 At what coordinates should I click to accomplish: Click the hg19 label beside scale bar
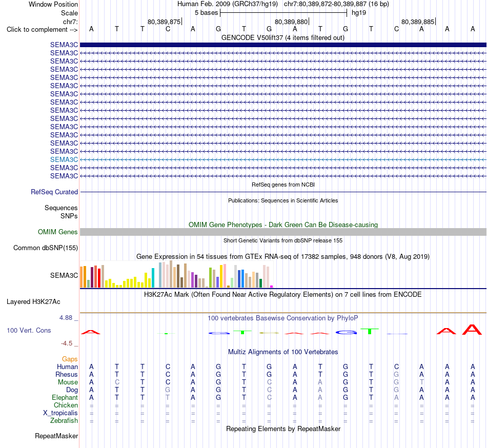[359, 13]
